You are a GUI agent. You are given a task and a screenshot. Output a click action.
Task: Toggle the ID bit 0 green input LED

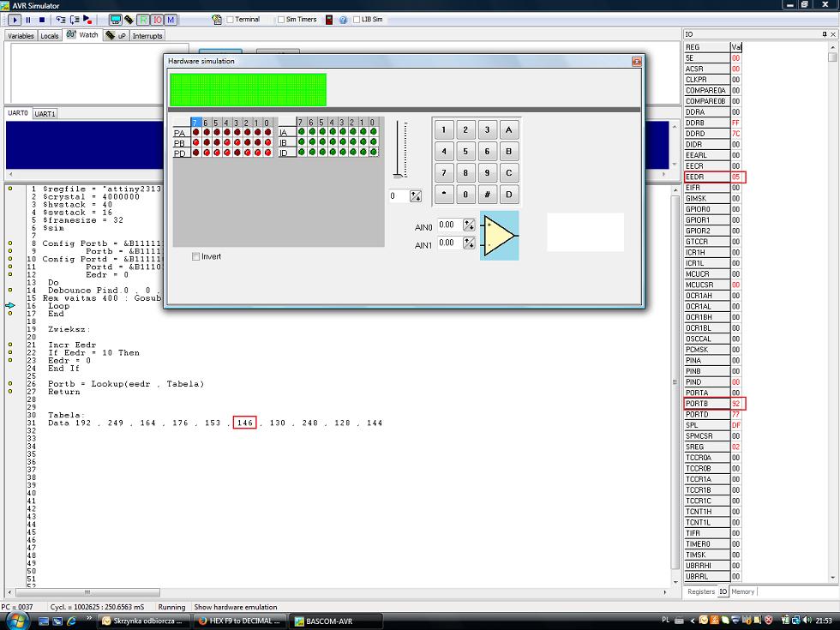coord(374,153)
